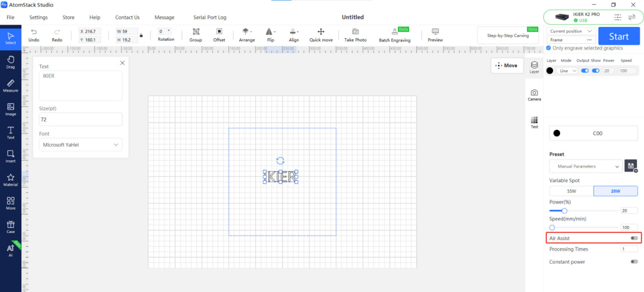Close the Text properties panel
The height and width of the screenshot is (292, 644).
pos(122,63)
